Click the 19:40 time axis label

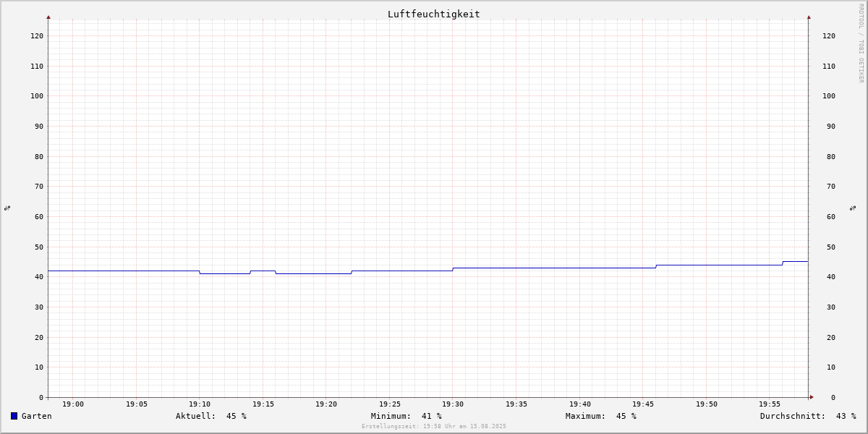point(580,404)
